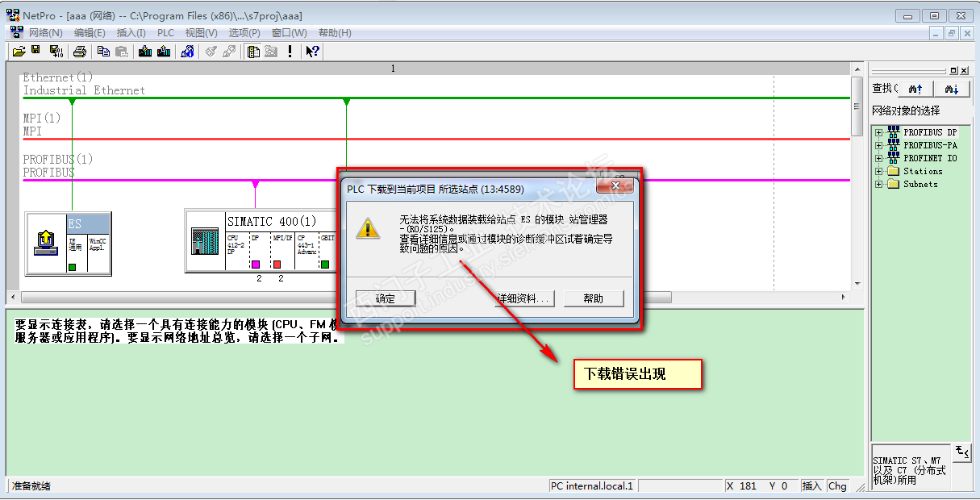Click the catalog info toggle button
Image resolution: width=980 pixels, height=500 pixels.
(x=962, y=452)
